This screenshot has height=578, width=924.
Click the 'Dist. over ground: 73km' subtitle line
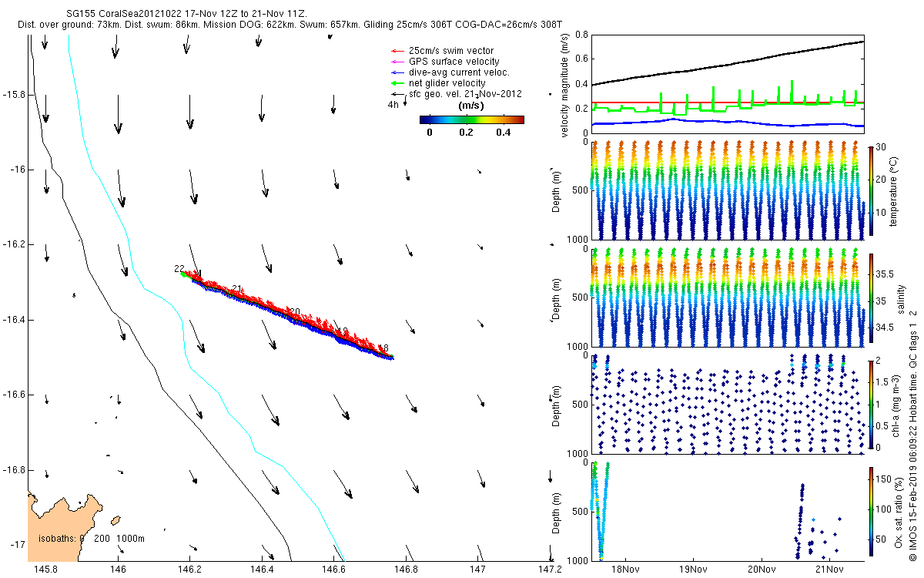tap(288, 25)
